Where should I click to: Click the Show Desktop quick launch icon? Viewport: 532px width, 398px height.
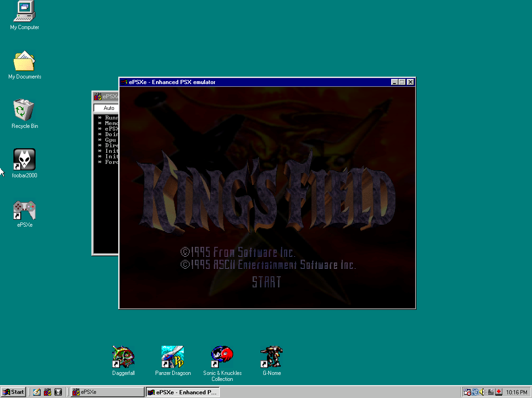point(36,392)
